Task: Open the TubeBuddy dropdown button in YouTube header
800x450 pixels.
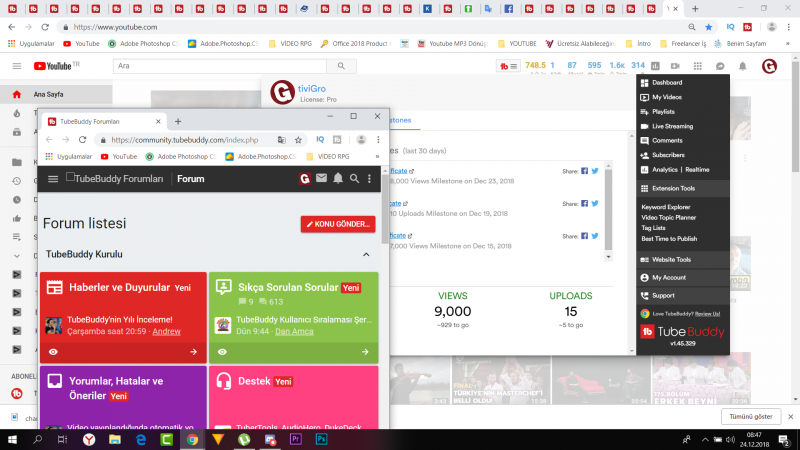Action: click(x=507, y=66)
